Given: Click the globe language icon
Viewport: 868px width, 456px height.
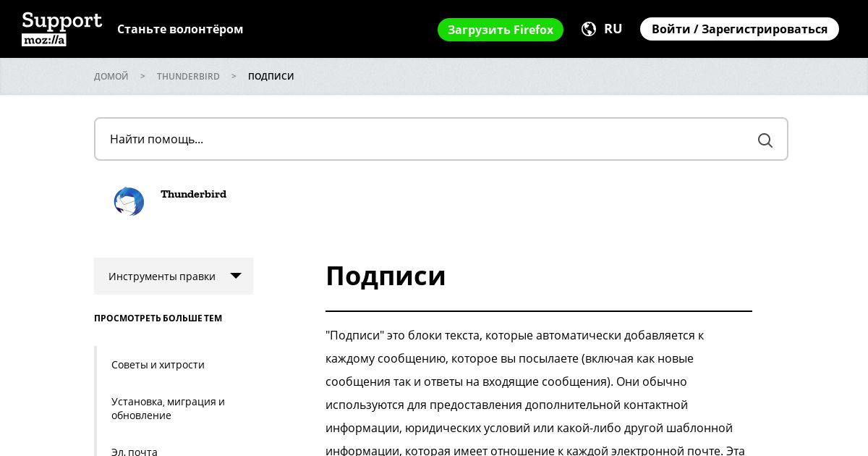Looking at the screenshot, I should click(x=589, y=29).
